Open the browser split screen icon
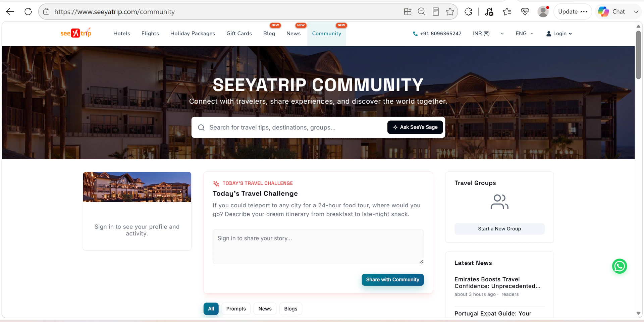Viewport: 644px width, 322px height. [x=408, y=12]
